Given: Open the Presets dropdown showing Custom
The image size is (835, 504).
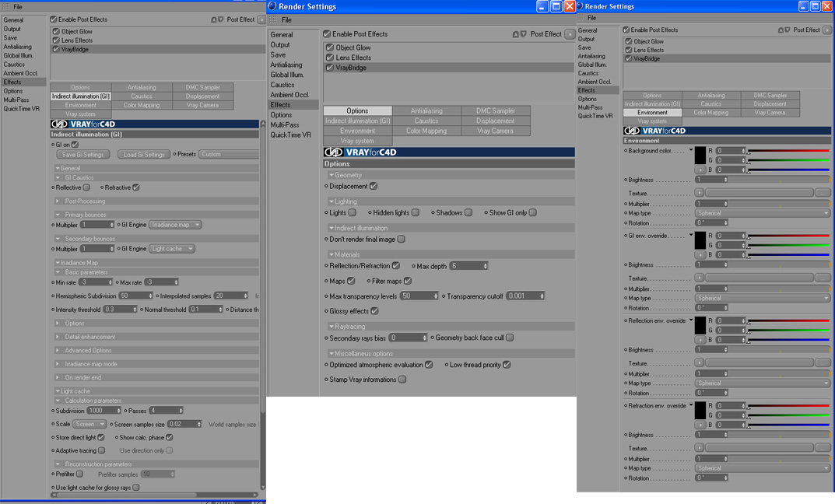Looking at the screenshot, I should click(229, 154).
